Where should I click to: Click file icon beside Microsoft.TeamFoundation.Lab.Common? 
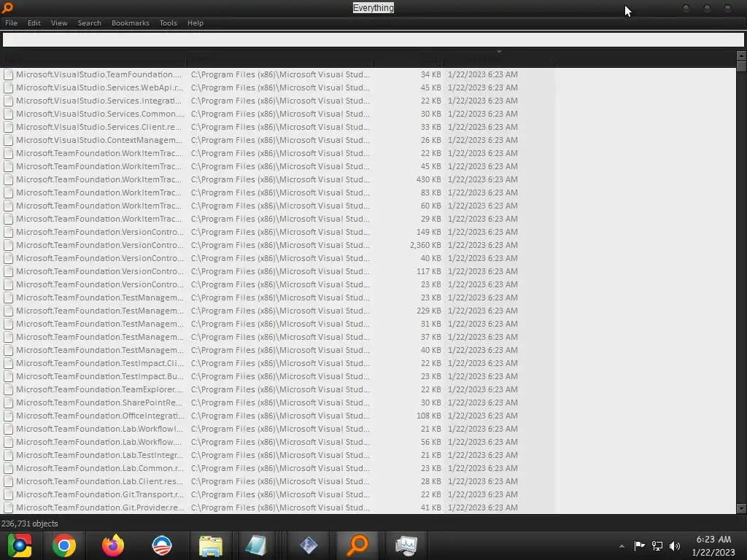pos(8,468)
